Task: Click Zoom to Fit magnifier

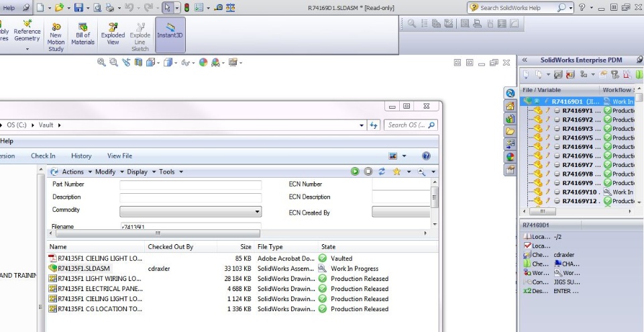Action: pos(101,62)
